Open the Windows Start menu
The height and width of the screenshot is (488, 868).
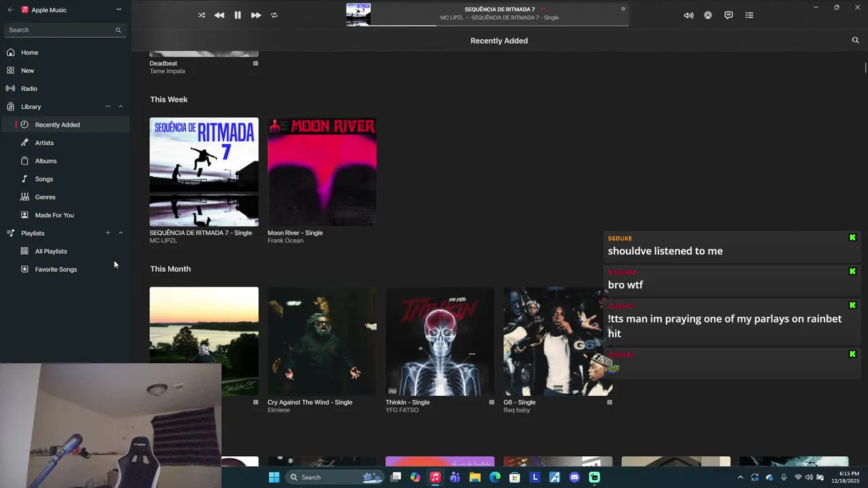[x=274, y=477]
